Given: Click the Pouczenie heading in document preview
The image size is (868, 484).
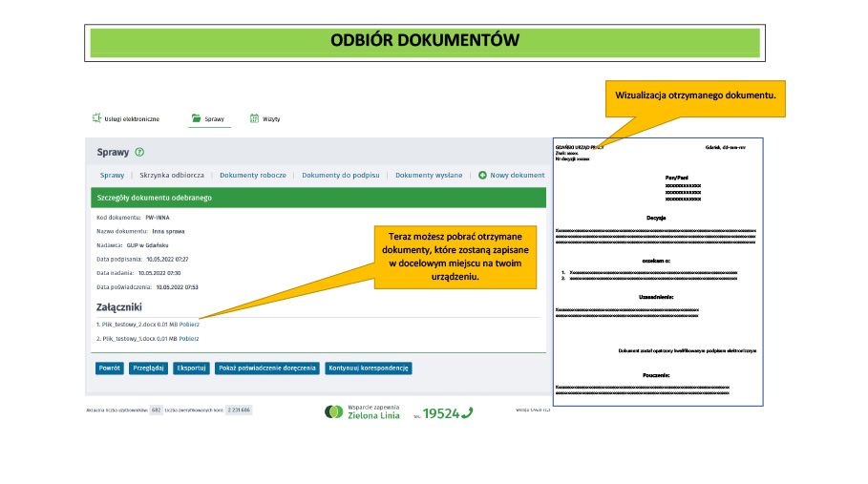Looking at the screenshot, I should click(656, 375).
